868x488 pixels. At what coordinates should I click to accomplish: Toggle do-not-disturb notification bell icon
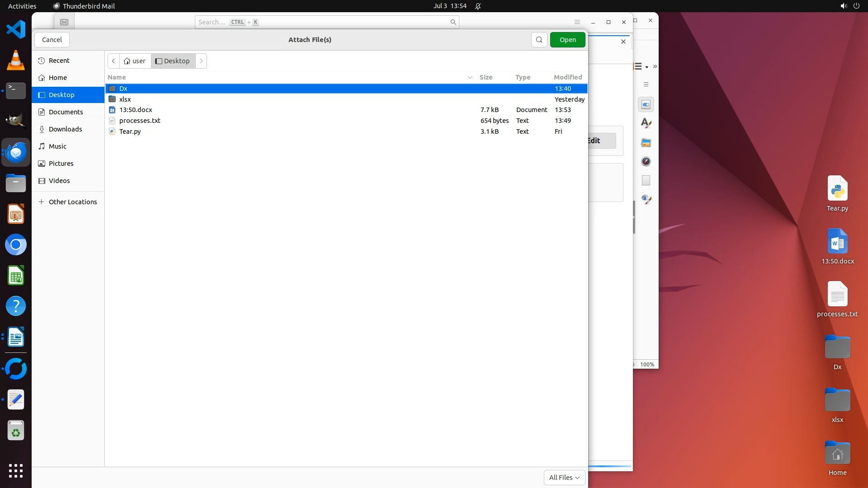pos(478,6)
